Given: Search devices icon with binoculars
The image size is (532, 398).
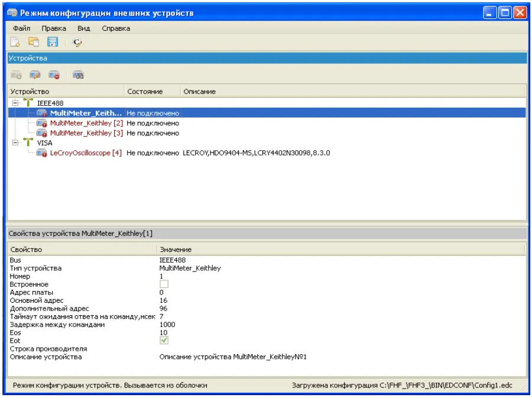Looking at the screenshot, I should 79,75.
